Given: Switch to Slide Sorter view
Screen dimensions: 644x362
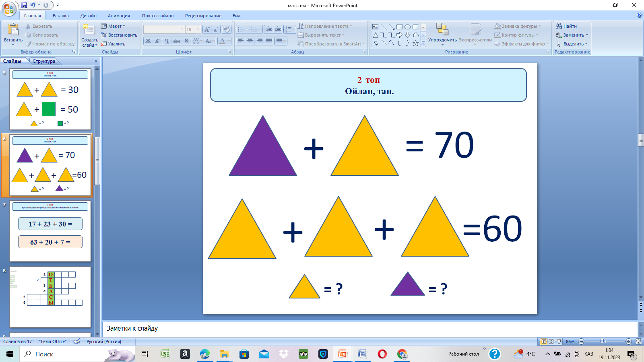Looking at the screenshot, I should [551, 341].
